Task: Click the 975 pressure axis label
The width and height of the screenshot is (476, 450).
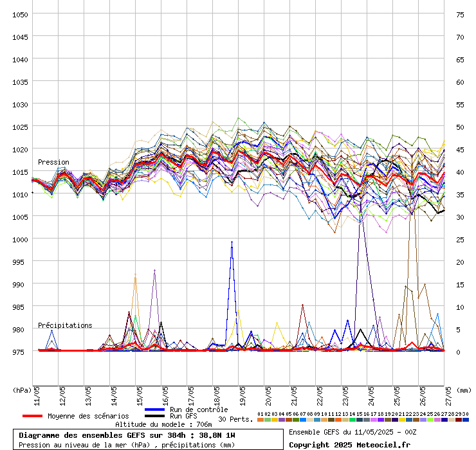Action: point(18,352)
